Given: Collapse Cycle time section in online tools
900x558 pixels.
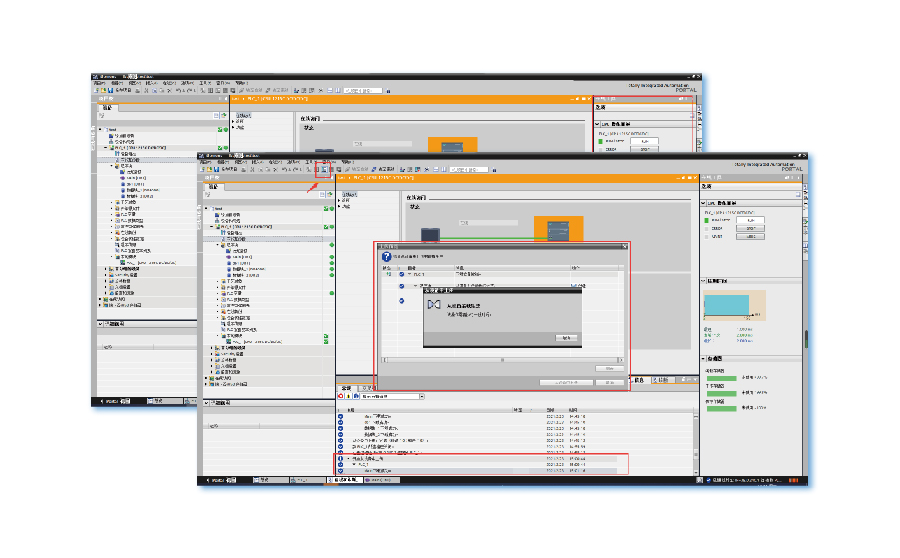Looking at the screenshot, I should [x=703, y=281].
